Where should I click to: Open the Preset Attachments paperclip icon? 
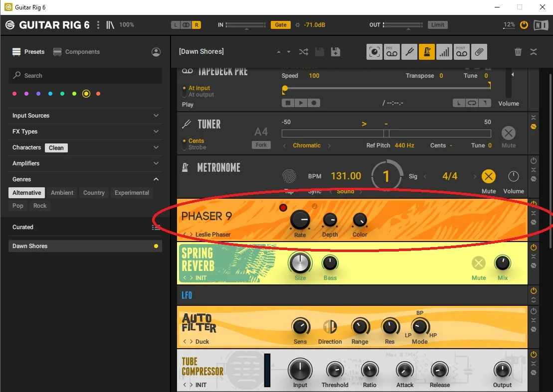(x=479, y=52)
